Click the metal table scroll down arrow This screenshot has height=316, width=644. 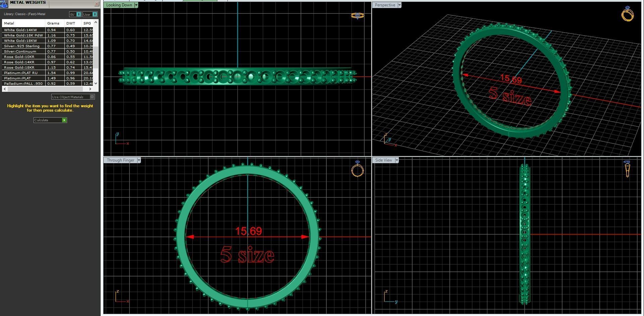pos(96,83)
